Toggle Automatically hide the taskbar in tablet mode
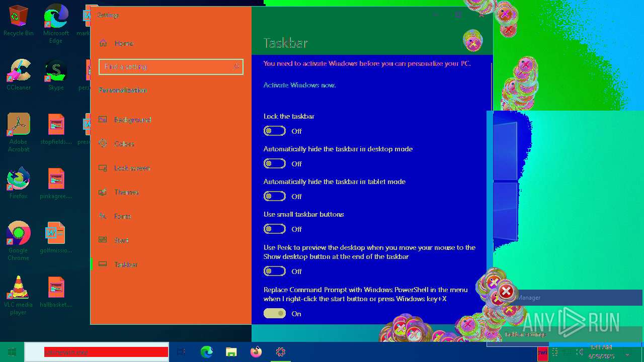The height and width of the screenshot is (362, 644). 275,197
